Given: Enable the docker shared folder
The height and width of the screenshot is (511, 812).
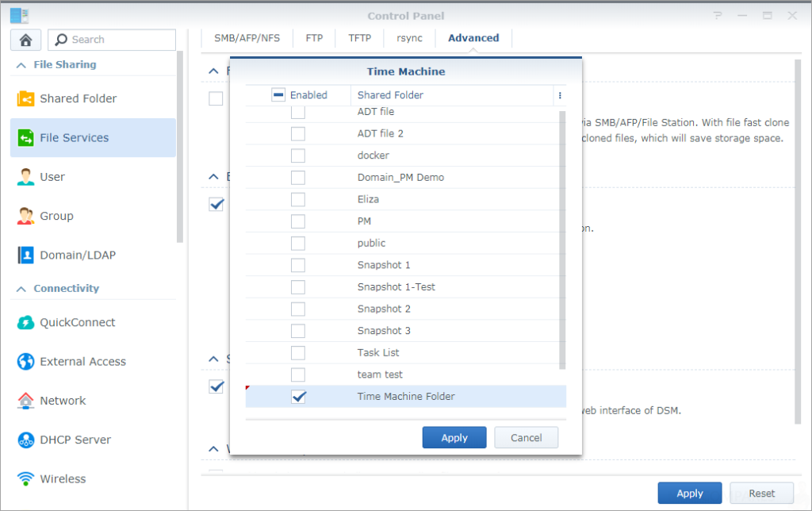Looking at the screenshot, I should (297, 156).
